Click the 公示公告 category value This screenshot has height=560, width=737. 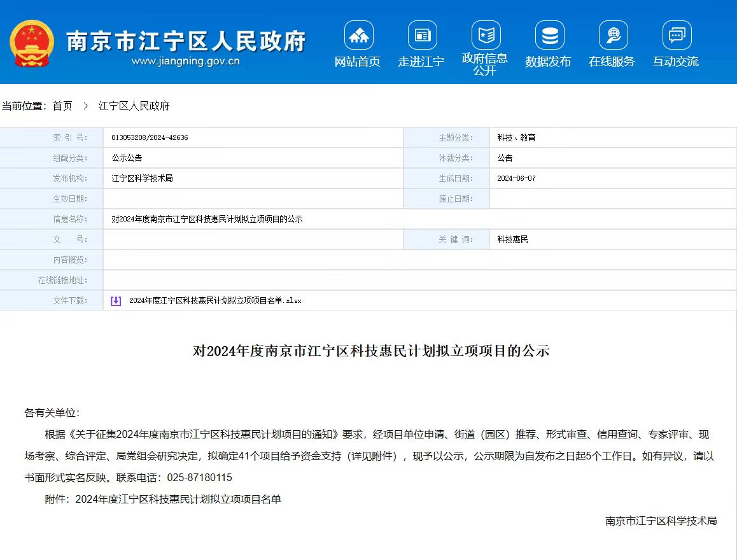coord(127,158)
